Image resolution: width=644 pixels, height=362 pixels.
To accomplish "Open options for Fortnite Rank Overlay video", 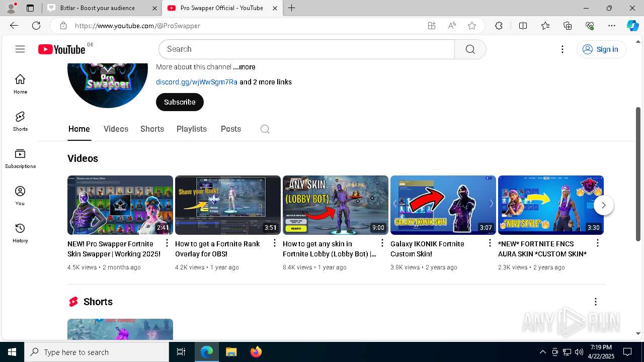I will point(275,243).
